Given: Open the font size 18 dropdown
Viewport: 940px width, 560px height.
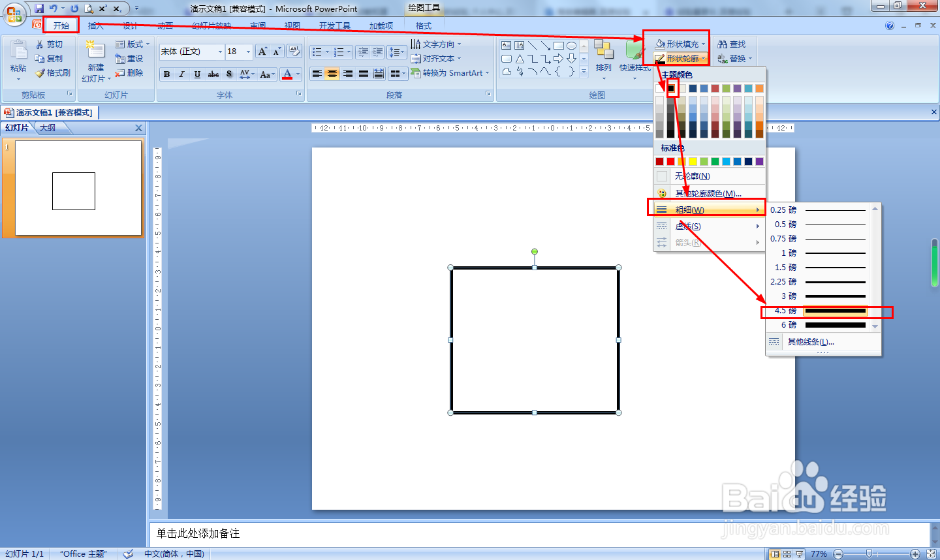Looking at the screenshot, I should click(248, 52).
